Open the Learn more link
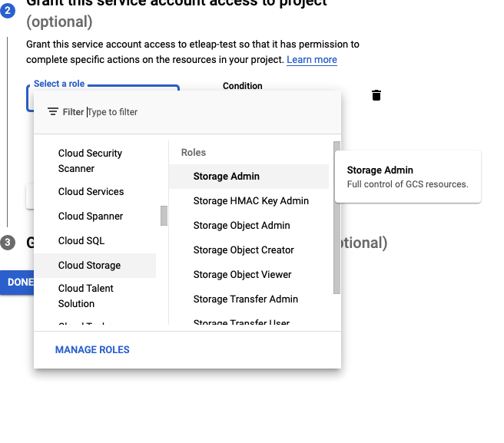Viewport: 504px width, 443px height. (x=312, y=59)
